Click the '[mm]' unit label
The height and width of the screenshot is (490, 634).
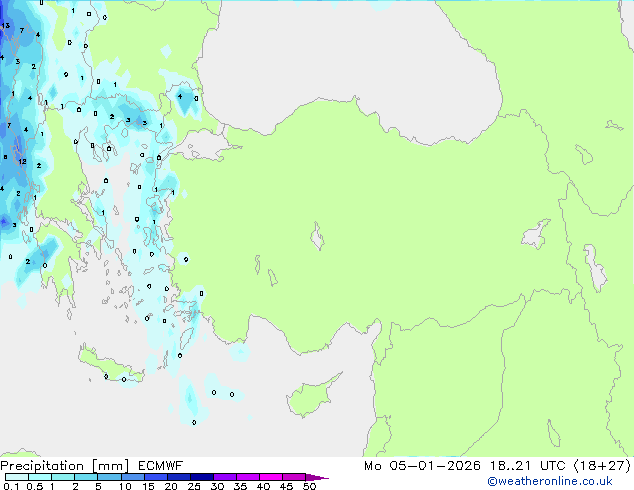tap(111, 466)
